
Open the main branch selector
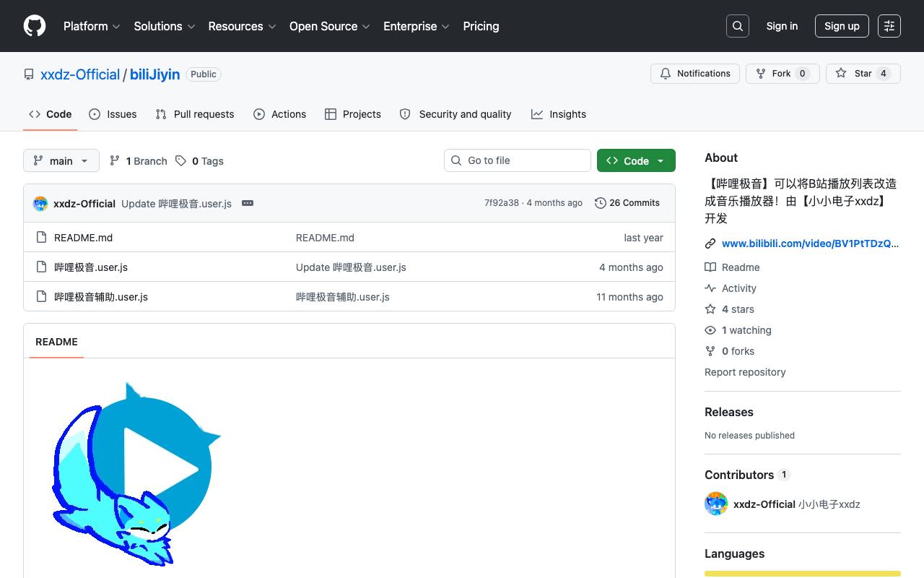61,160
